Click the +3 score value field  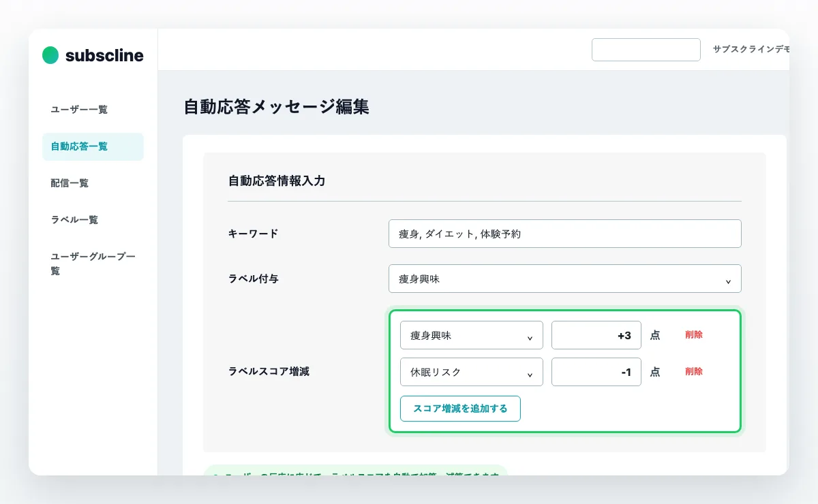pos(596,335)
